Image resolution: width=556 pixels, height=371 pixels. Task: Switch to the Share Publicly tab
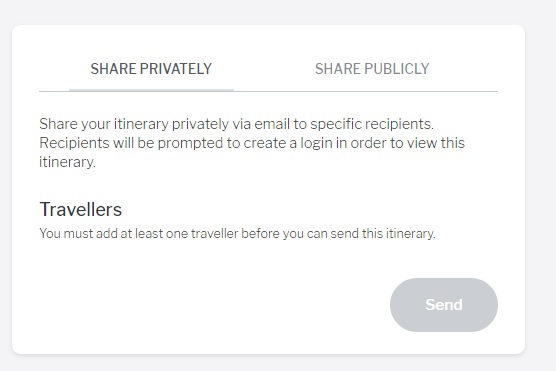372,69
